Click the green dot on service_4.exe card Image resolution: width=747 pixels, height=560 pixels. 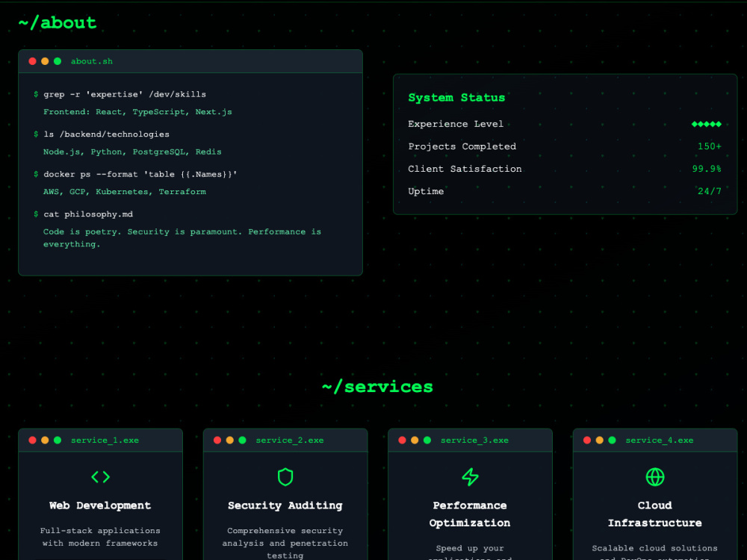(x=613, y=440)
